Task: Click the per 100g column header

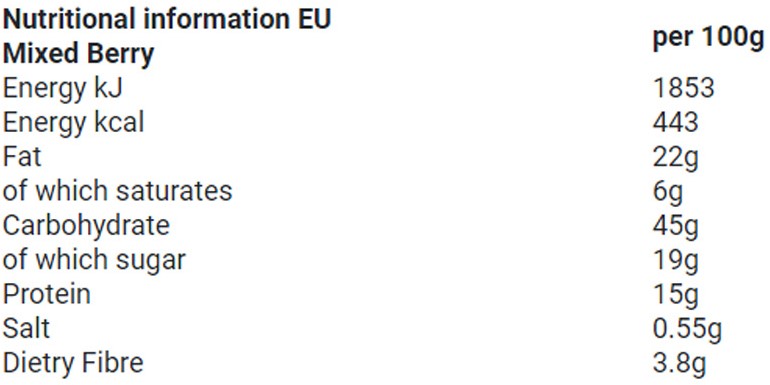Action: coord(709,37)
